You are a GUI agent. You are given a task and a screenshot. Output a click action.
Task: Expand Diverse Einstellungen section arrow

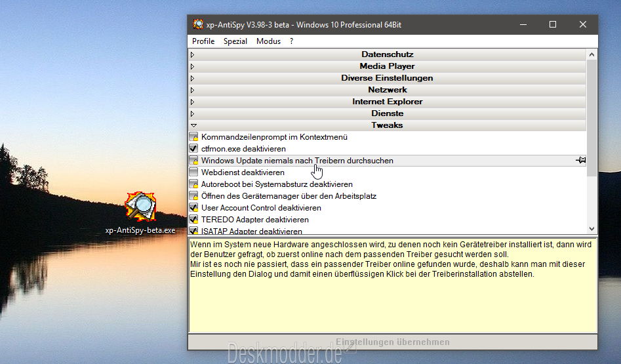pyautogui.click(x=193, y=79)
